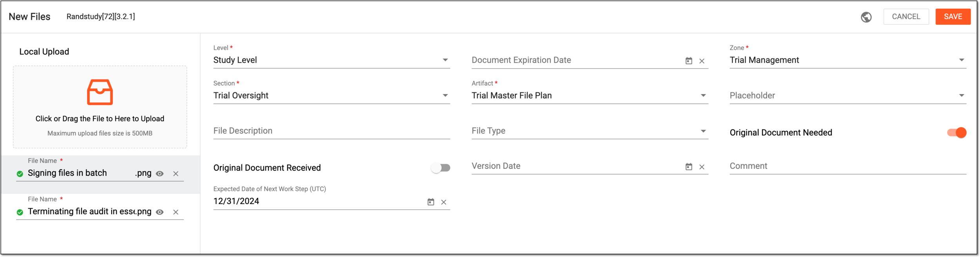The width and height of the screenshot is (980, 257).
Task: Click the Document Expiration Date input
Action: point(576,60)
